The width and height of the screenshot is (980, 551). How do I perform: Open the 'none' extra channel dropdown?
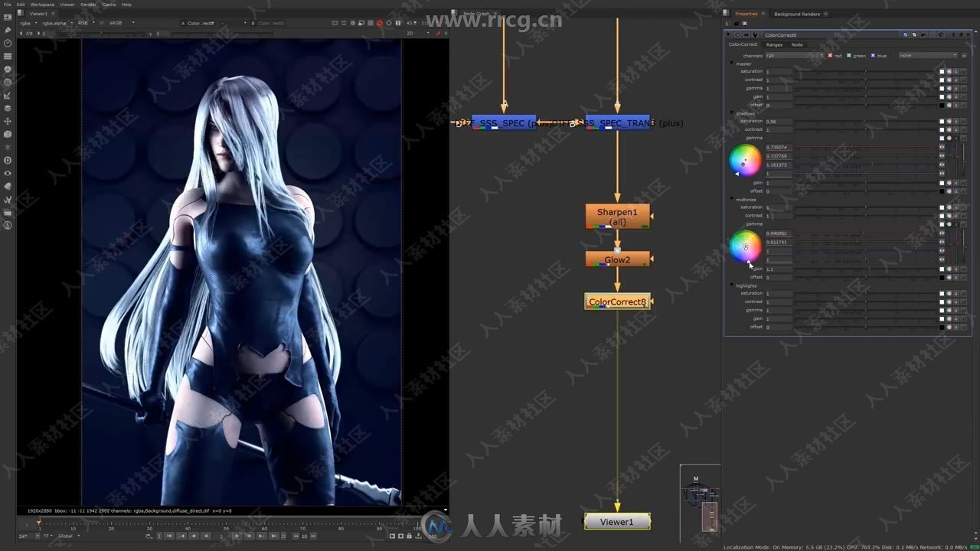929,55
